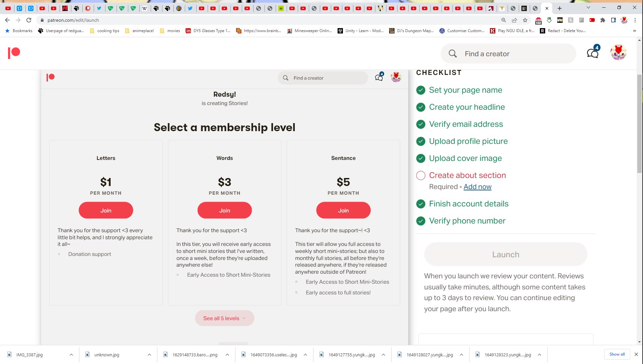This screenshot has height=364, width=643.
Task: Expand See all 5 levels
Action: click(224, 318)
